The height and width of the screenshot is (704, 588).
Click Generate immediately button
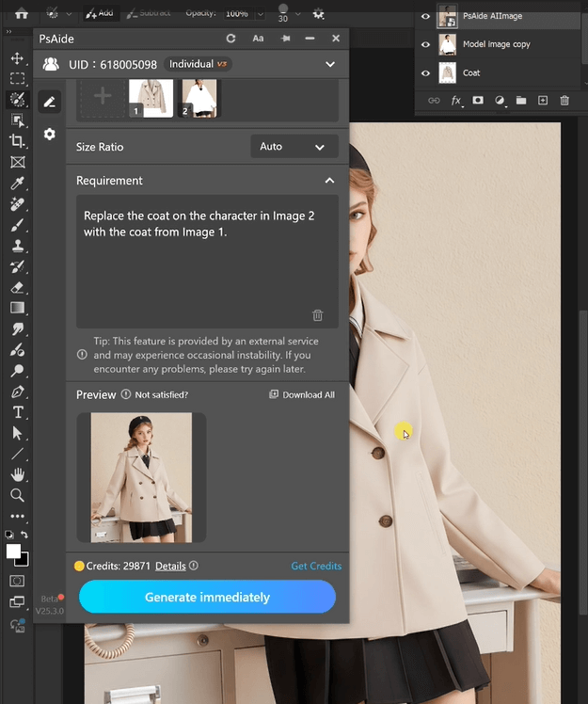coord(207,597)
